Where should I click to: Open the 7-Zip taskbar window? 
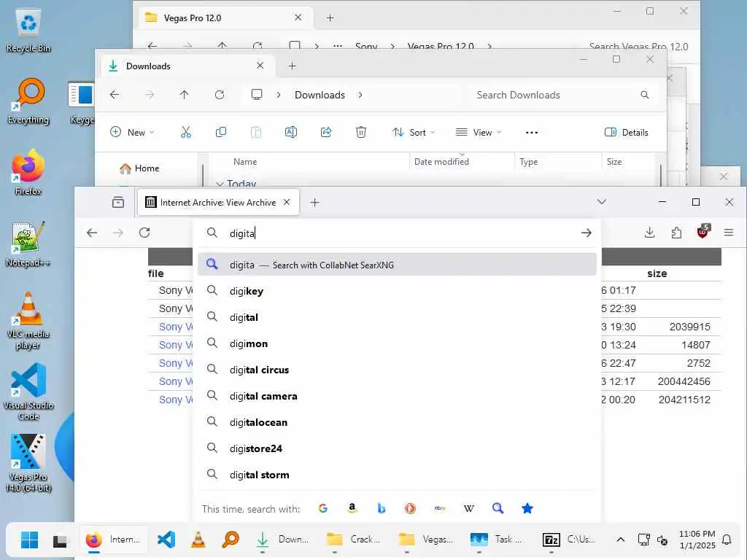(x=569, y=540)
